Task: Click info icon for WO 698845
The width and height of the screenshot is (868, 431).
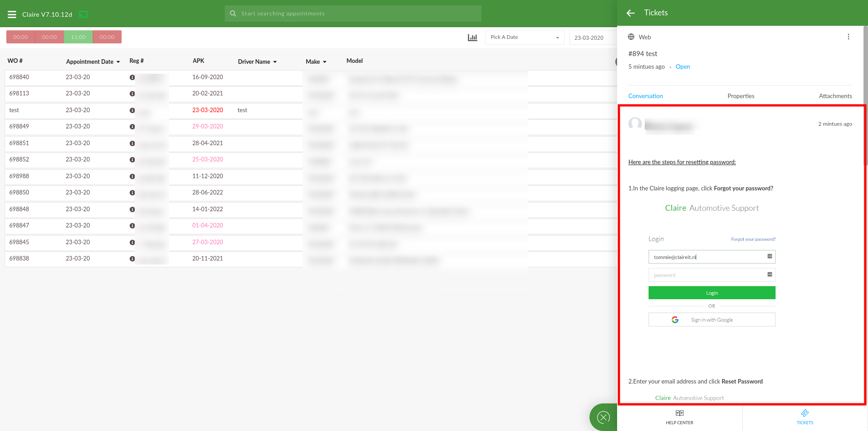Action: coord(132,242)
